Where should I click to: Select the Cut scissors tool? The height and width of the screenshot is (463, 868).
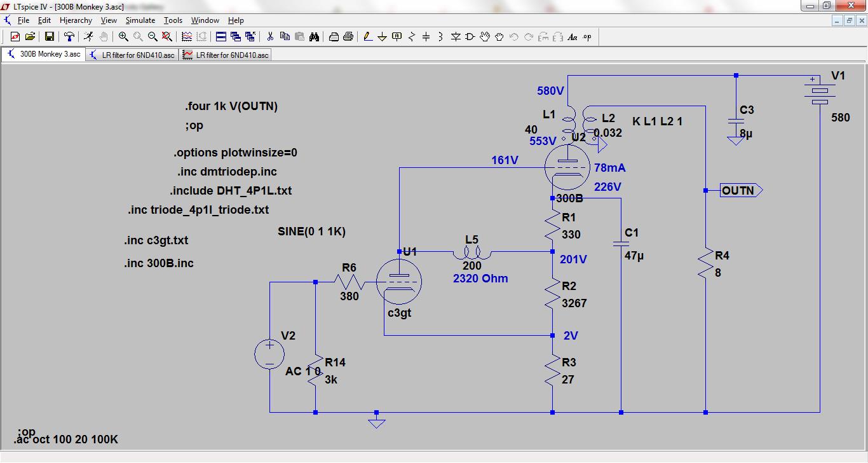270,37
